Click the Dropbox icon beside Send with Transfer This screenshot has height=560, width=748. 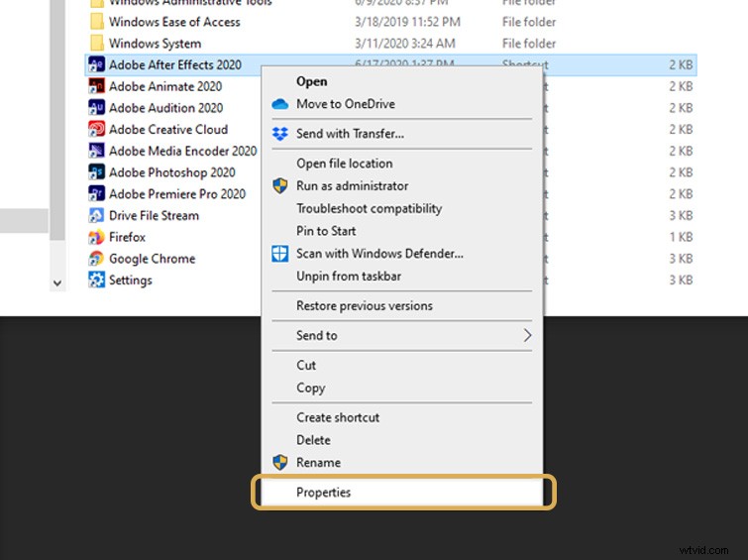[280, 134]
